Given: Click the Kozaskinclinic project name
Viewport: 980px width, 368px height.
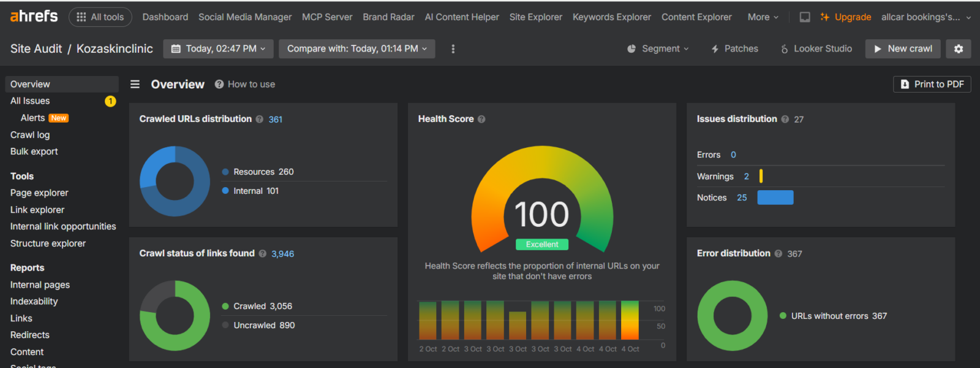Looking at the screenshot, I should tap(115, 48).
